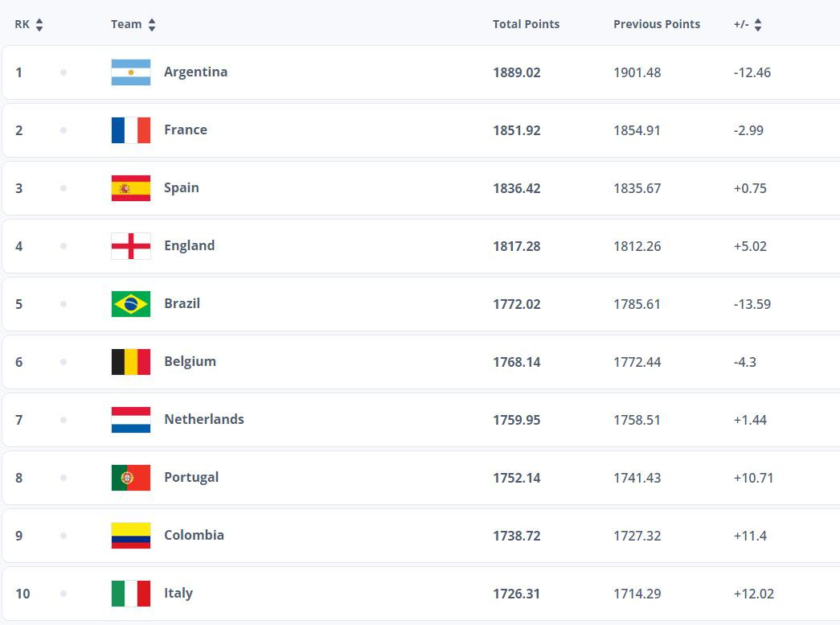Image resolution: width=840 pixels, height=625 pixels.
Task: Sort by the +/- points change arrows
Action: tap(758, 25)
